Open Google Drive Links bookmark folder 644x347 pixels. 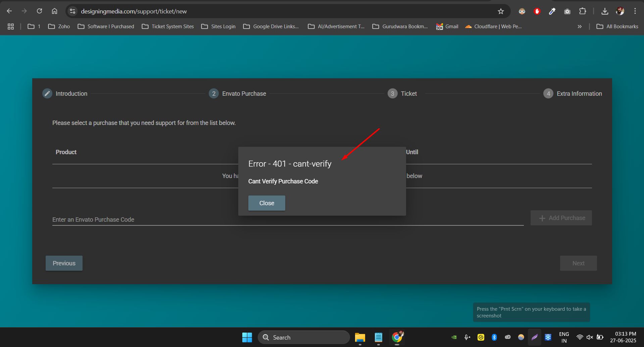tap(271, 26)
